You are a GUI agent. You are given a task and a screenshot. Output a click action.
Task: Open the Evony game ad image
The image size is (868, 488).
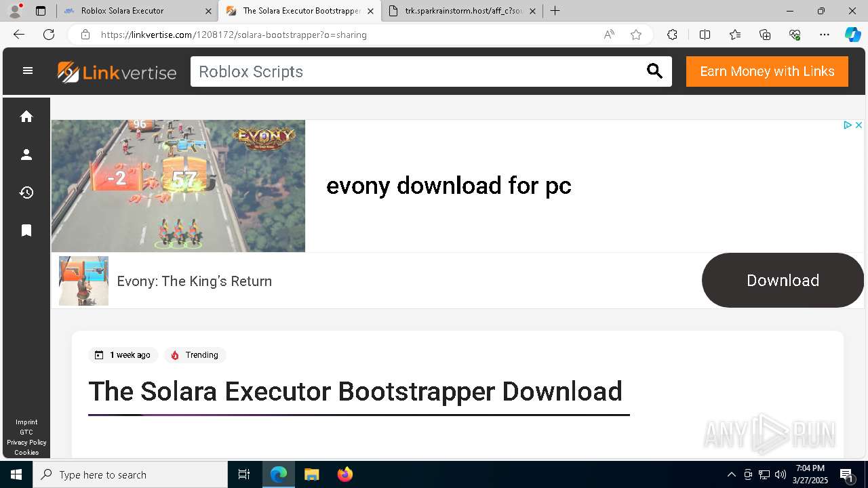click(178, 186)
